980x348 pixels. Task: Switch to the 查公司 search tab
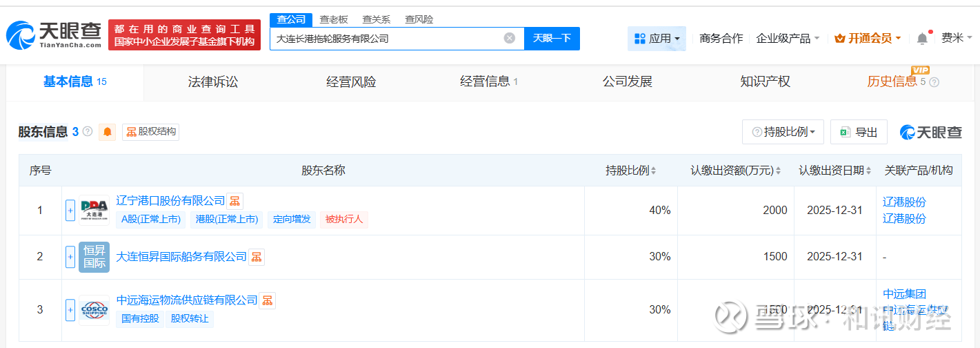click(x=291, y=19)
